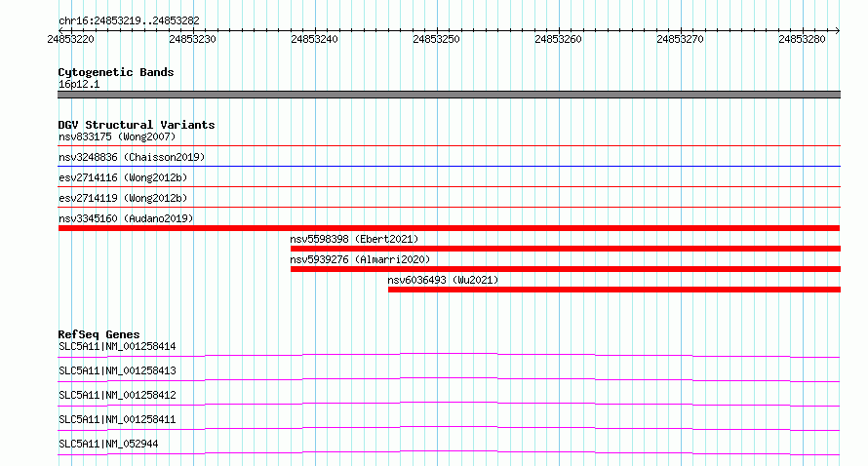
Task: Click the magenta gene line of NM_001258411
Action: tap(449, 428)
